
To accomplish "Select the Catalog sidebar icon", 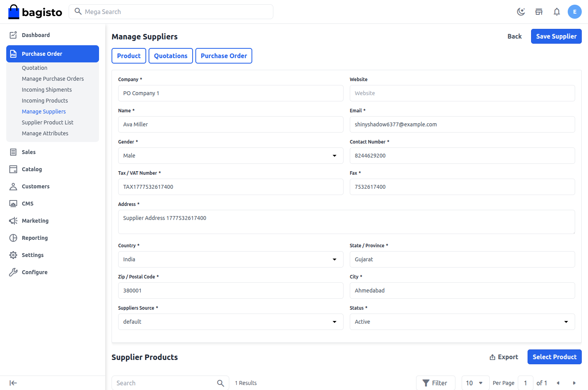I will pos(13,169).
